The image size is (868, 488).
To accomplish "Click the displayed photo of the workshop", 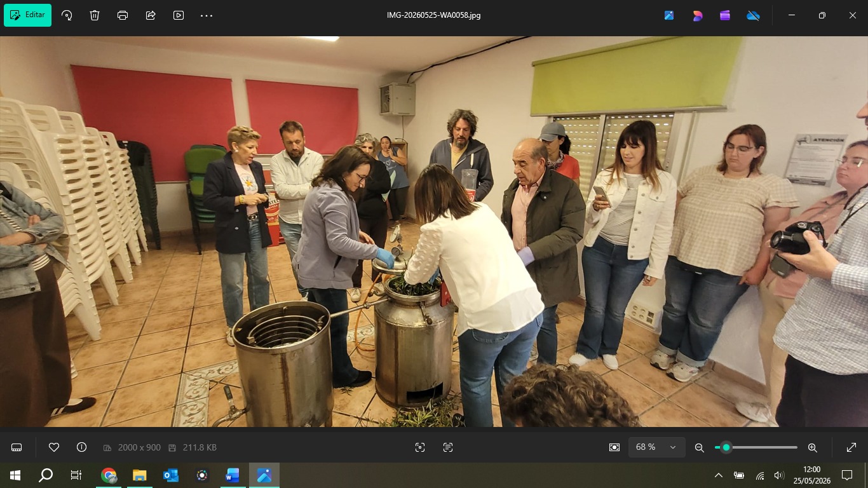I will point(434,231).
